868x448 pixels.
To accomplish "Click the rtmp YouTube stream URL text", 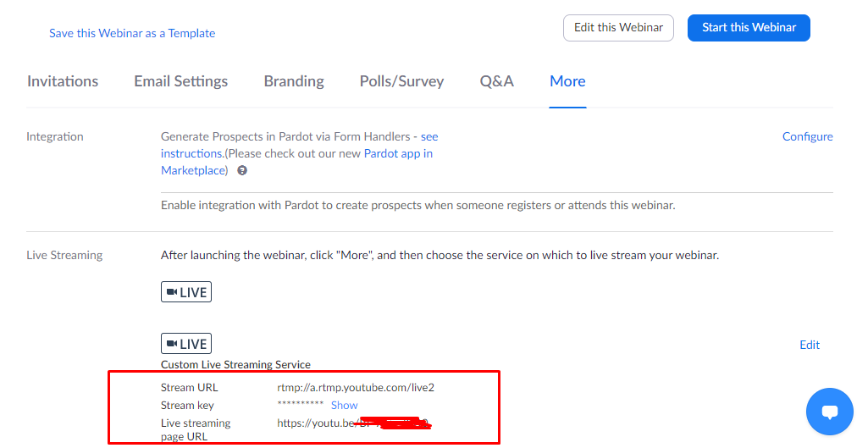I will [356, 388].
